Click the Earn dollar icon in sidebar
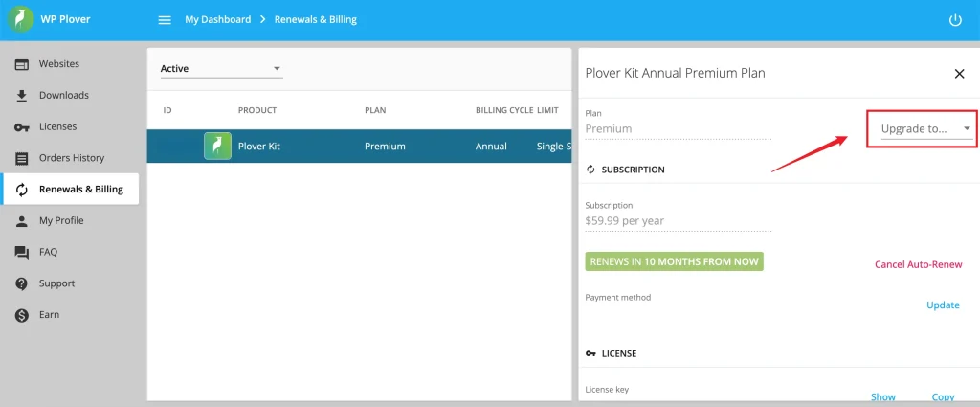This screenshot has width=980, height=407. click(21, 315)
